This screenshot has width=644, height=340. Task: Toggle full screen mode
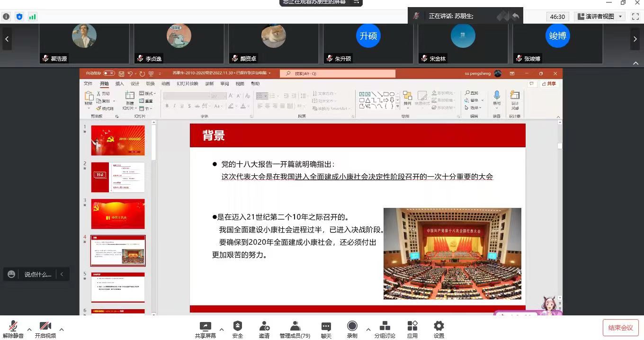coord(635,17)
